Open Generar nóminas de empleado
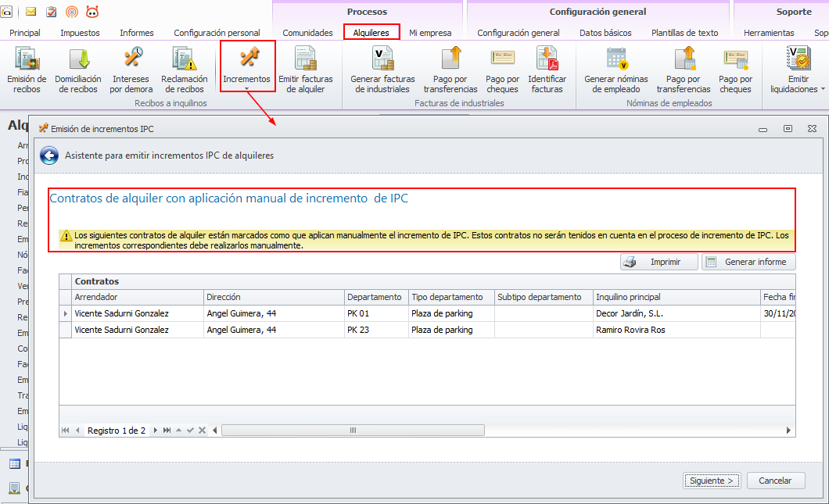The width and height of the screenshot is (829, 504). click(x=616, y=70)
